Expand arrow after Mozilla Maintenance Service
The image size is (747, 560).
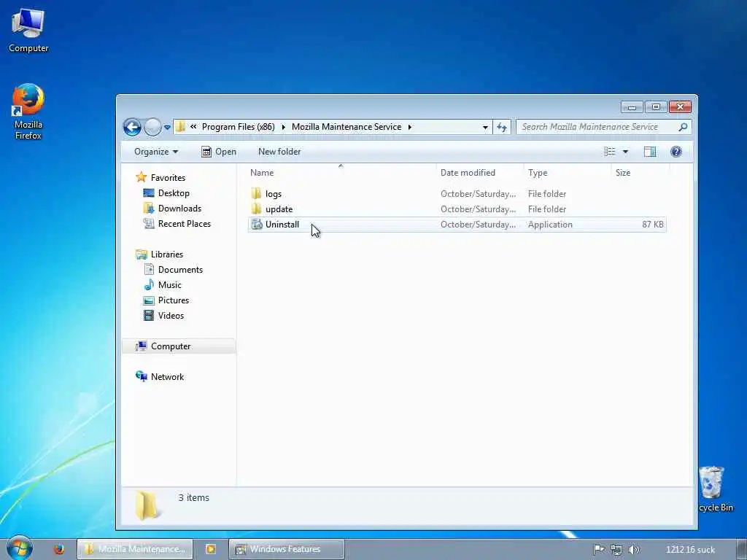(x=410, y=127)
